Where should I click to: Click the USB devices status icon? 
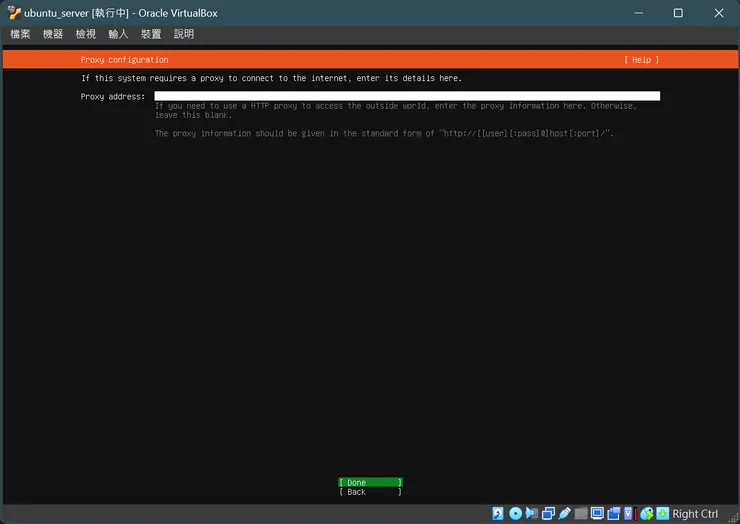tap(564, 513)
